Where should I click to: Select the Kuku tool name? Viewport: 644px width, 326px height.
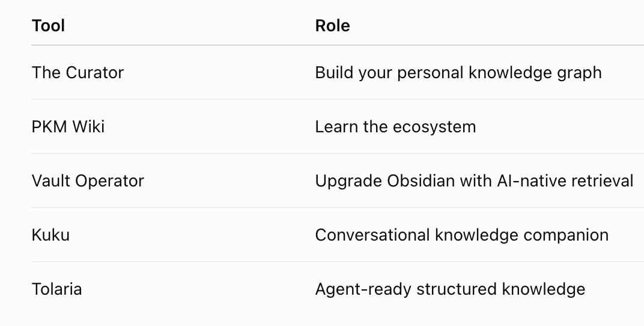[50, 235]
